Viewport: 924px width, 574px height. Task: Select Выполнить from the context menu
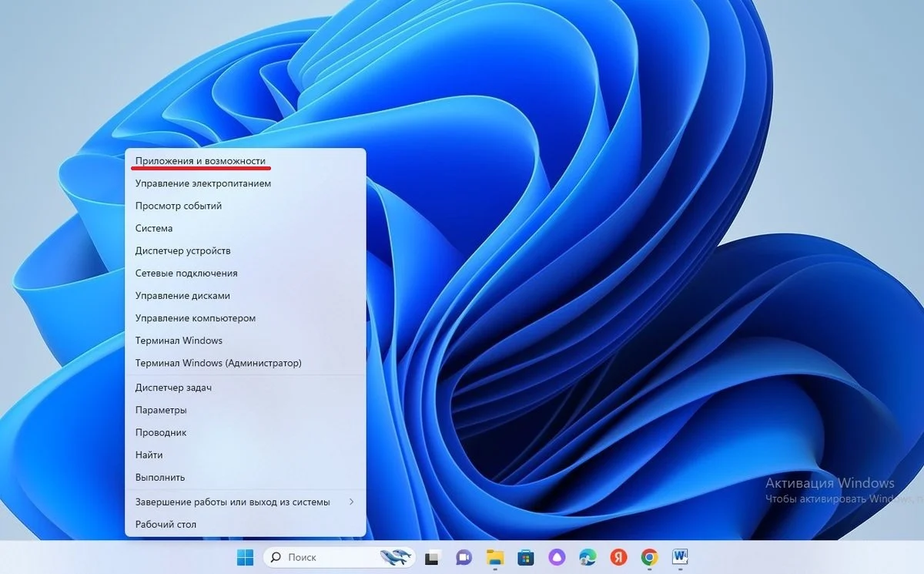click(246, 477)
